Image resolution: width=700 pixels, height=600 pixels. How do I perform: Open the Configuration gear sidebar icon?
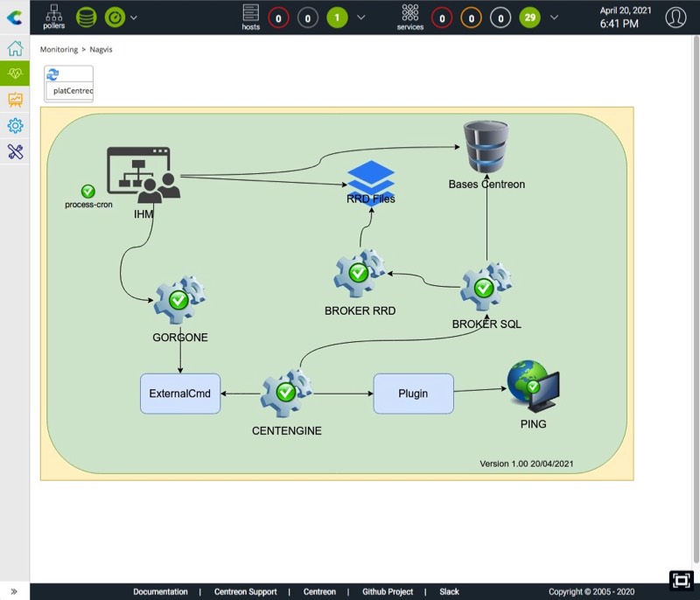click(x=15, y=126)
